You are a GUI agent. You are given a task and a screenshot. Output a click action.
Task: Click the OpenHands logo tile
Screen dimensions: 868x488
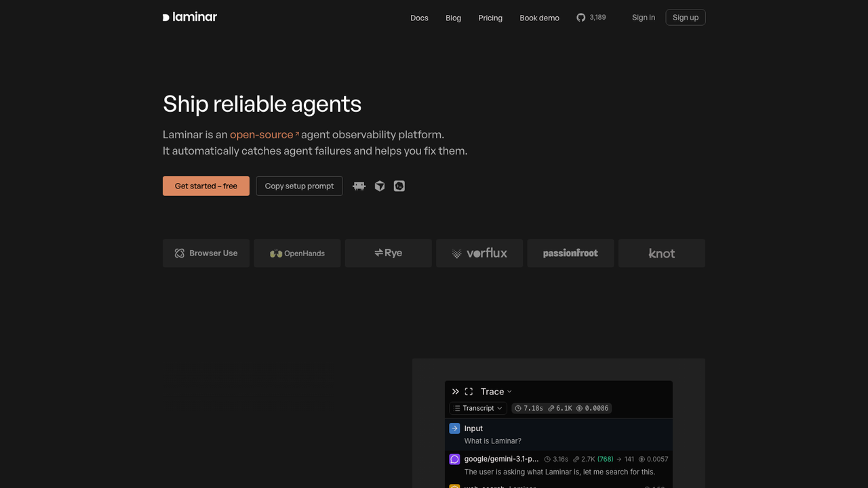tap(297, 253)
